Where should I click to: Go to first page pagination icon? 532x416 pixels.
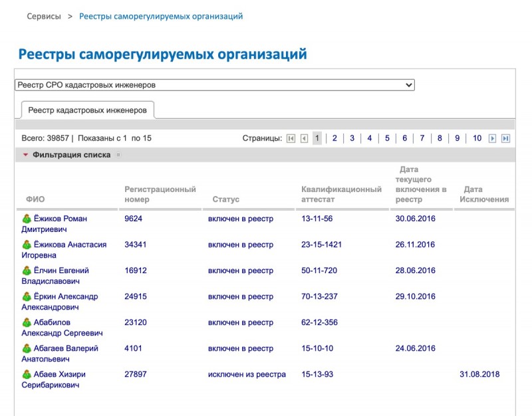click(291, 138)
